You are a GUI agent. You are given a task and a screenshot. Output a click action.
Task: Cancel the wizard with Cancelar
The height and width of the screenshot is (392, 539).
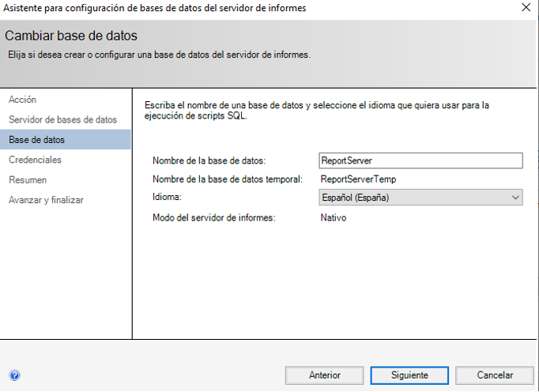pyautogui.click(x=495, y=375)
